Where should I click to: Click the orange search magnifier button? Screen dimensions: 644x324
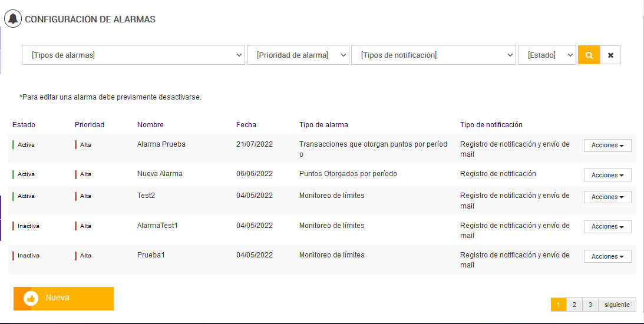pos(589,55)
